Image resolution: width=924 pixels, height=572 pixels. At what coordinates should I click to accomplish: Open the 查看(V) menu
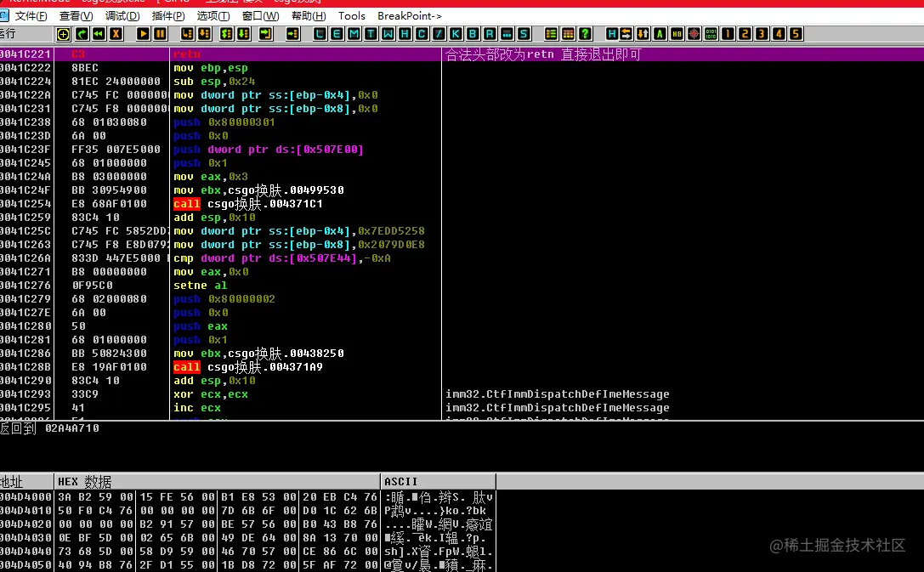tap(76, 16)
